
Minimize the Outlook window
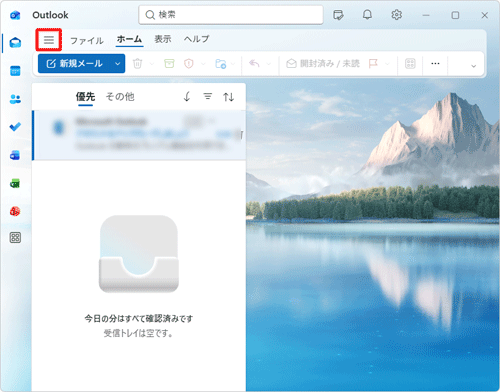coord(426,15)
